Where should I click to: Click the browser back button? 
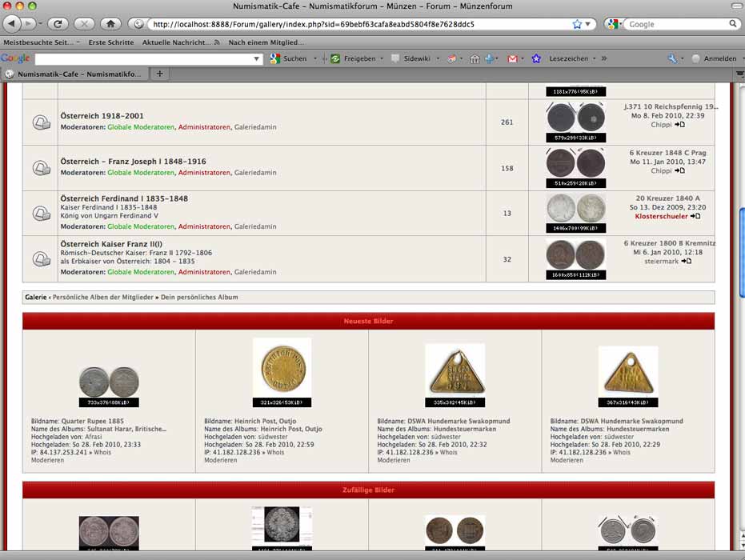[11, 24]
